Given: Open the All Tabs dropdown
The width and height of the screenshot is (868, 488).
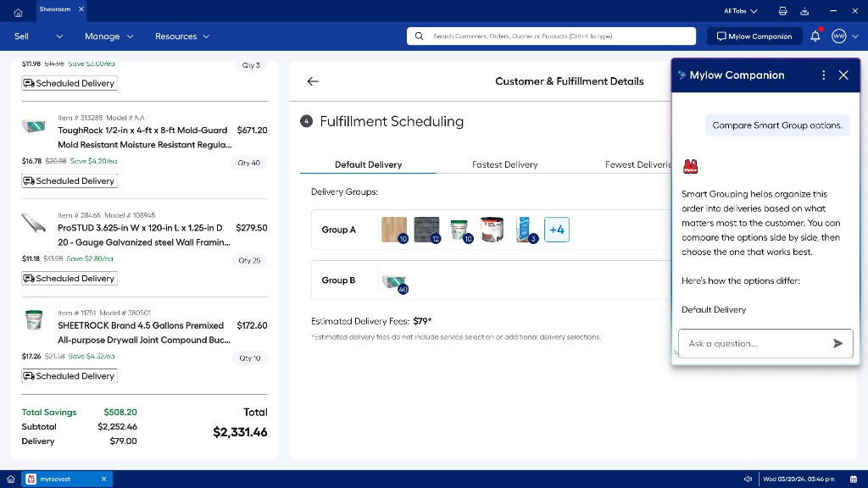Looking at the screenshot, I should [740, 11].
